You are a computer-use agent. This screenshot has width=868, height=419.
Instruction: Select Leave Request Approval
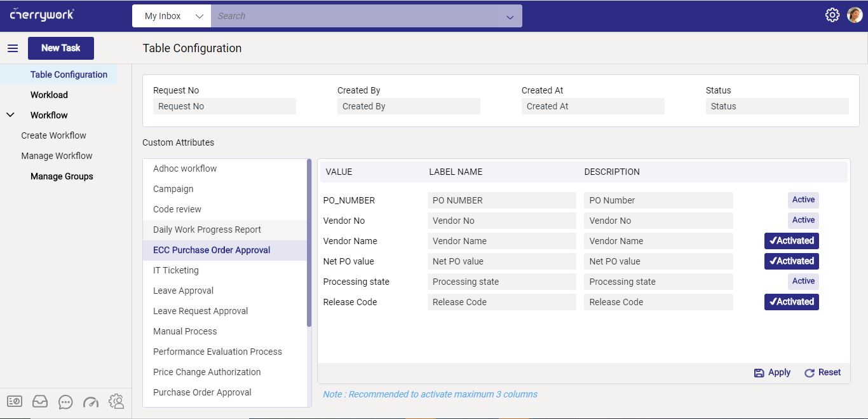(225, 311)
